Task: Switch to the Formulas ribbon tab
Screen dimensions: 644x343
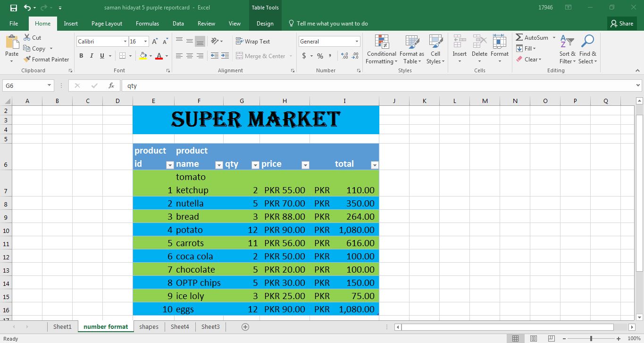Action: [147, 23]
